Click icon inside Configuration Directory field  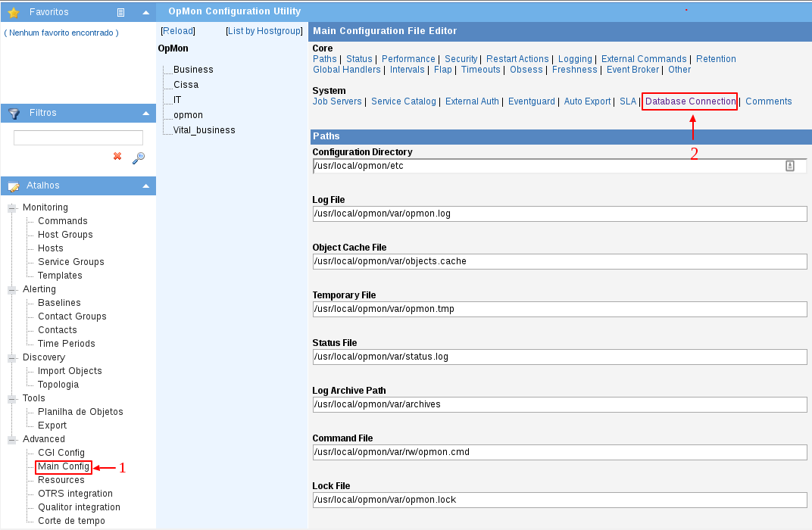pos(790,166)
